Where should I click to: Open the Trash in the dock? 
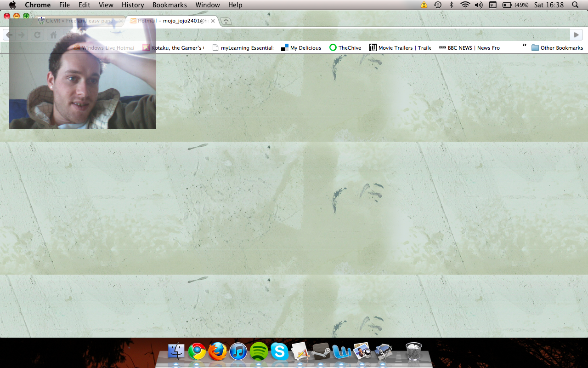click(413, 352)
